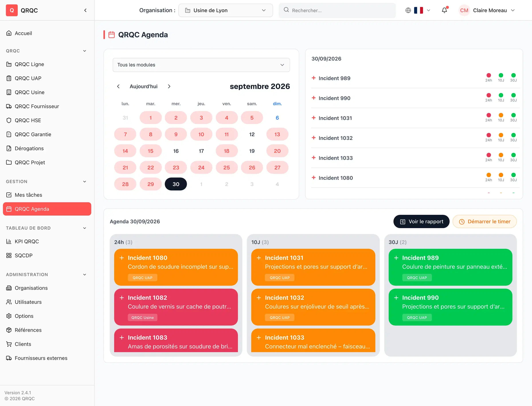Click the calendar icon beside QRQC Agenda title
532x406 pixels.
coord(111,35)
